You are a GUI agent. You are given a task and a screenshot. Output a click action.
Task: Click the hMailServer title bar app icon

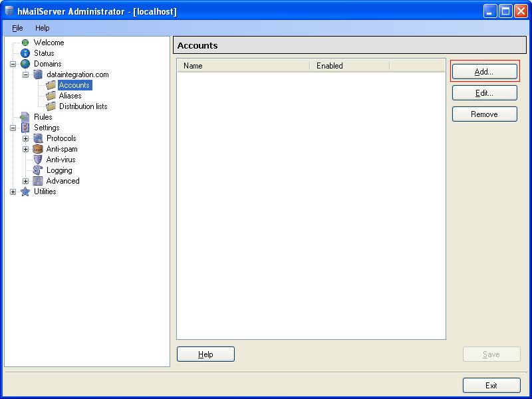pos(9,11)
